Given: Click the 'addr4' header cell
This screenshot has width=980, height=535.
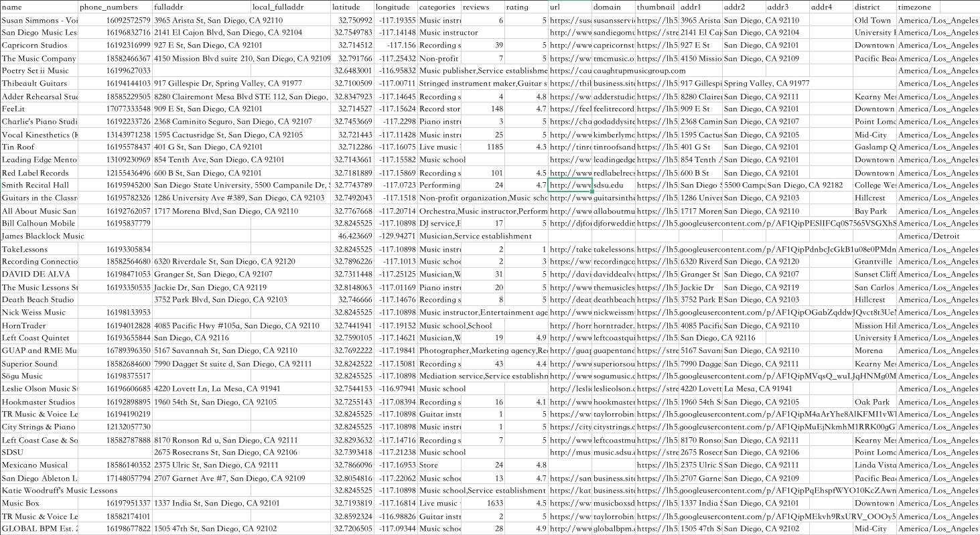Looking at the screenshot, I should [831, 7].
